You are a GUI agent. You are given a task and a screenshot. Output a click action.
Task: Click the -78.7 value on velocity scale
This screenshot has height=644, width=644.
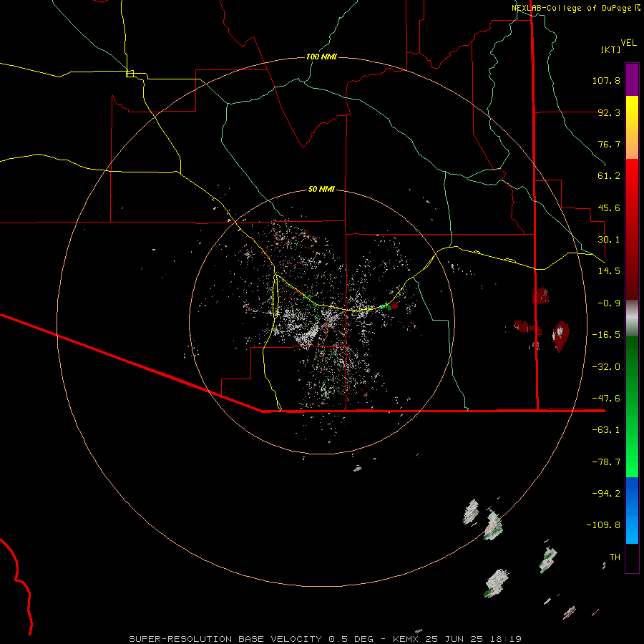click(x=606, y=462)
